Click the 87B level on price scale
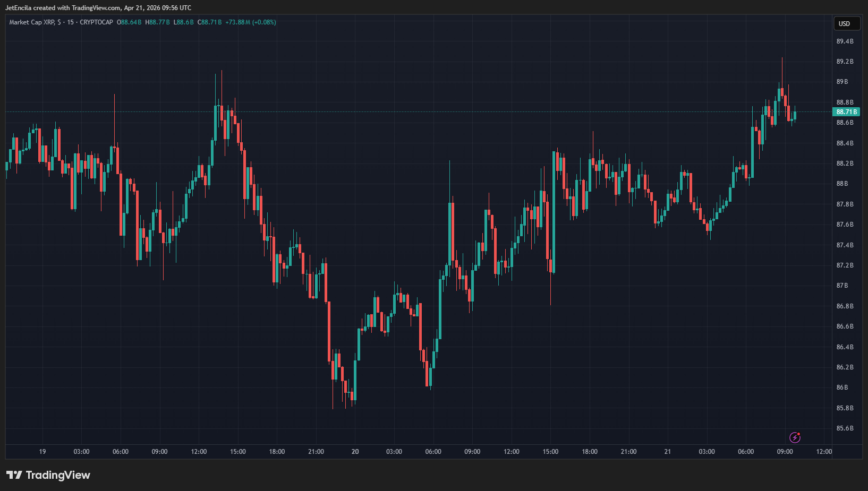 (842, 286)
